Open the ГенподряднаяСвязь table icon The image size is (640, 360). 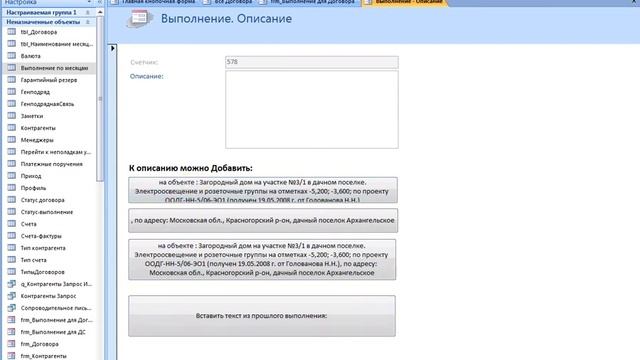(x=12, y=104)
